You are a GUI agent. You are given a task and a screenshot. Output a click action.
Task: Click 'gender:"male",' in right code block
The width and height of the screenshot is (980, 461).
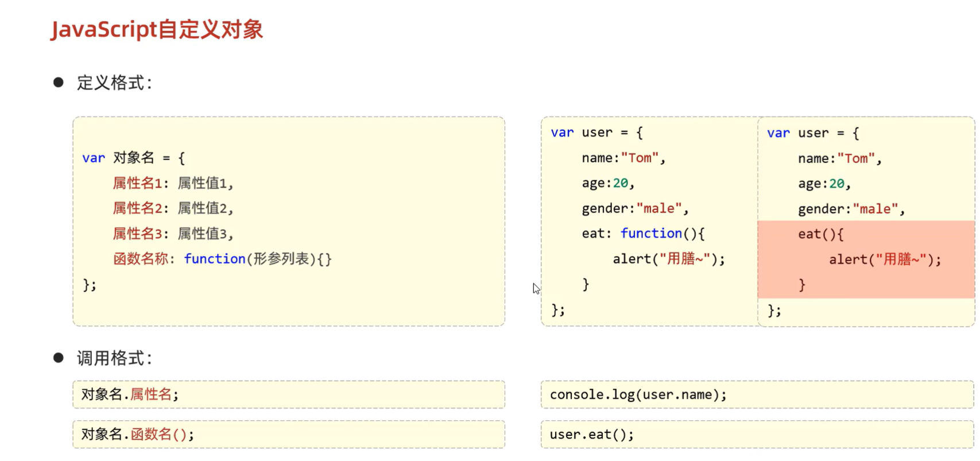(x=851, y=209)
